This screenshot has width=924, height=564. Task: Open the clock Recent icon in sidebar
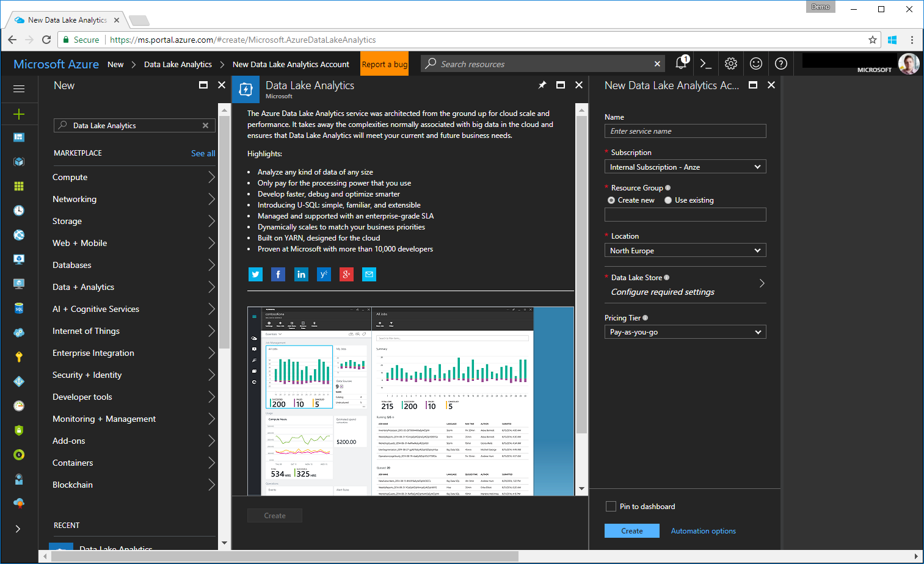coord(19,211)
